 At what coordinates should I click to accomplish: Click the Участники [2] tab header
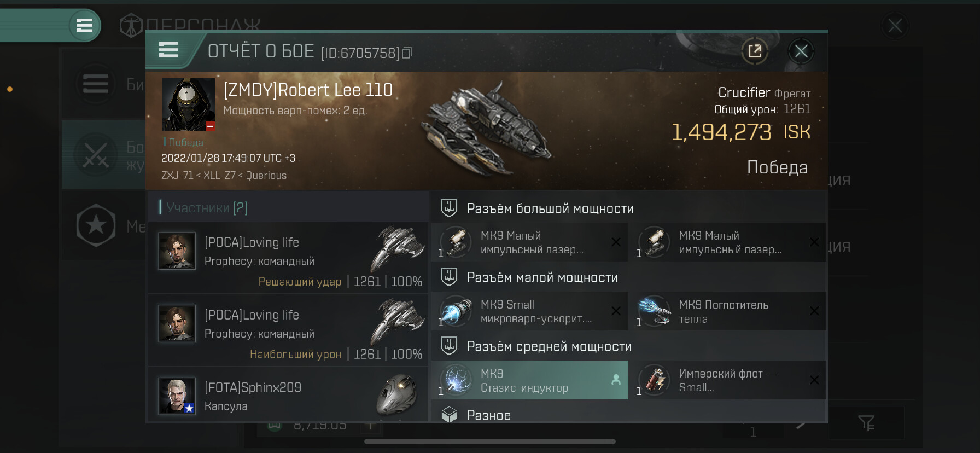click(203, 207)
